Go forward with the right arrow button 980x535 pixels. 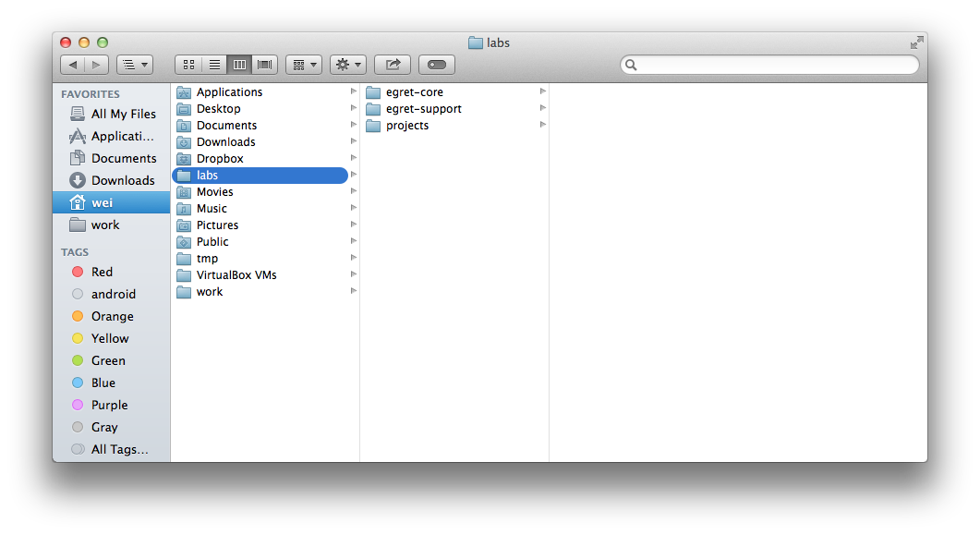[x=96, y=65]
